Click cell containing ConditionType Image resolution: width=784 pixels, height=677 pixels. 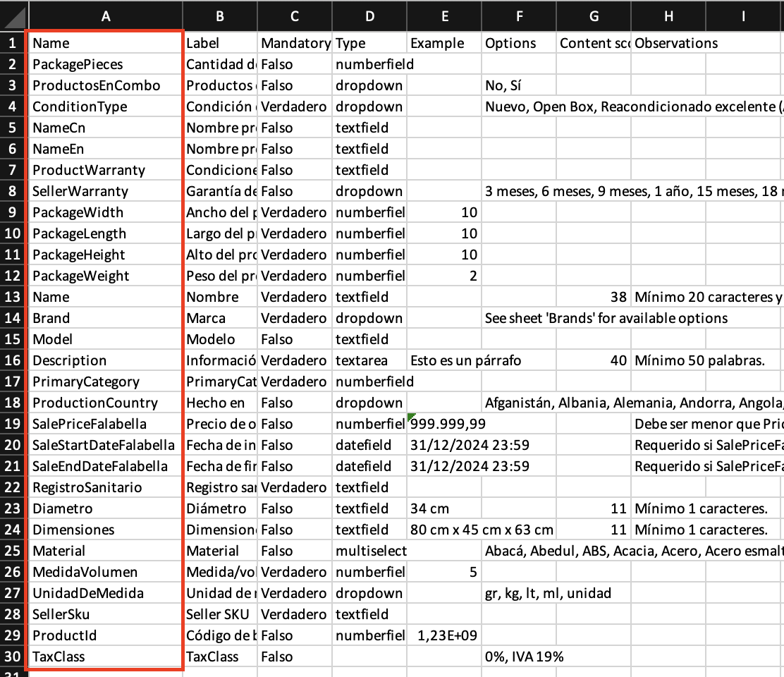106,106
